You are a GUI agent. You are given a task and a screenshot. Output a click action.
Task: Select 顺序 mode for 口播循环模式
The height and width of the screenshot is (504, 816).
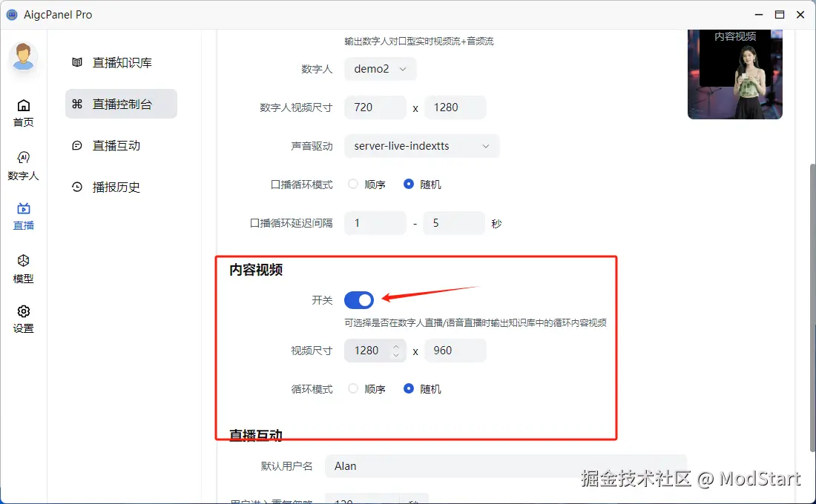353,184
